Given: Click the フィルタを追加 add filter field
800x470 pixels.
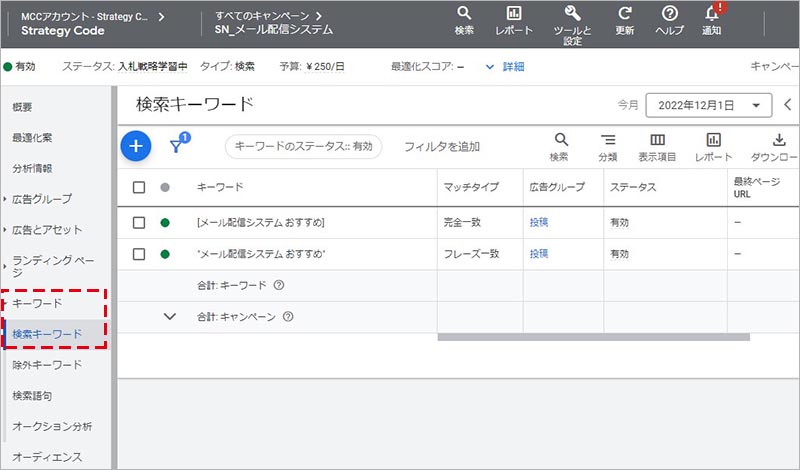Looking at the screenshot, I should 442,147.
